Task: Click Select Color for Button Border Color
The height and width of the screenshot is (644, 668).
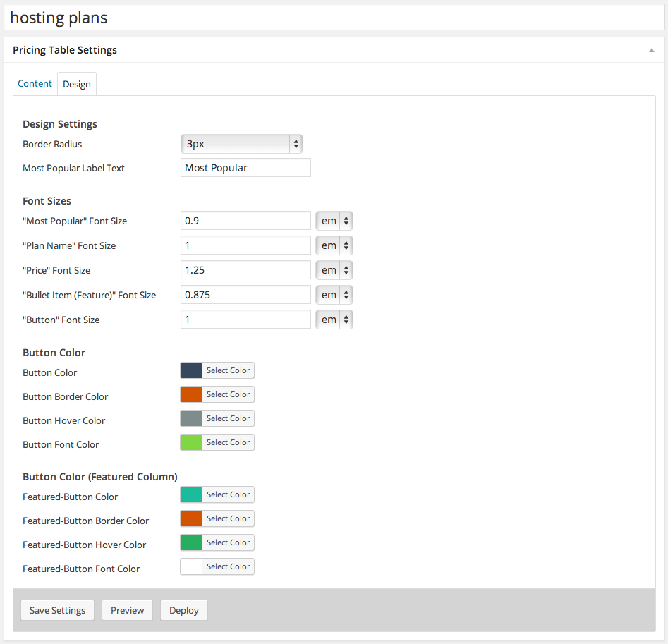Action: coord(228,394)
